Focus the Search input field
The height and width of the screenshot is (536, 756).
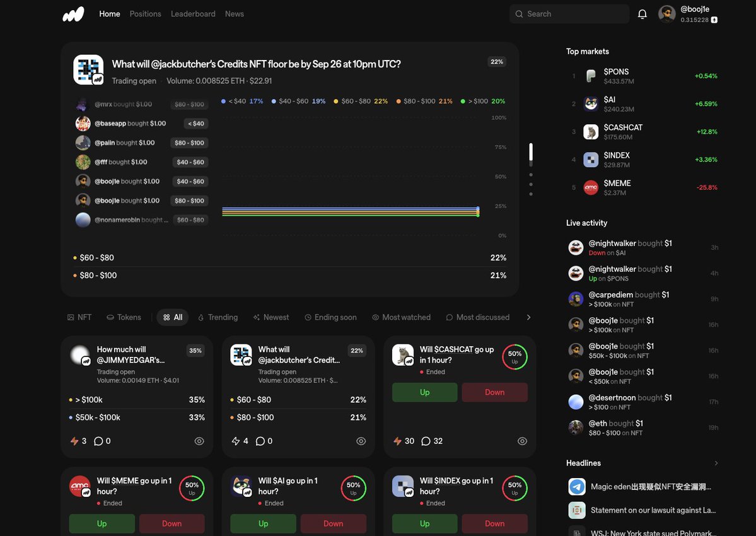click(569, 14)
